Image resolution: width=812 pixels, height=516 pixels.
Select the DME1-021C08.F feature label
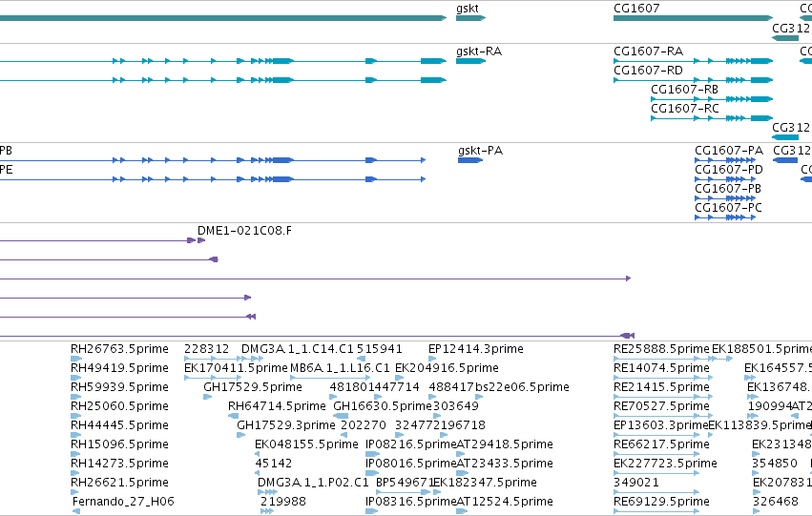tap(244, 231)
